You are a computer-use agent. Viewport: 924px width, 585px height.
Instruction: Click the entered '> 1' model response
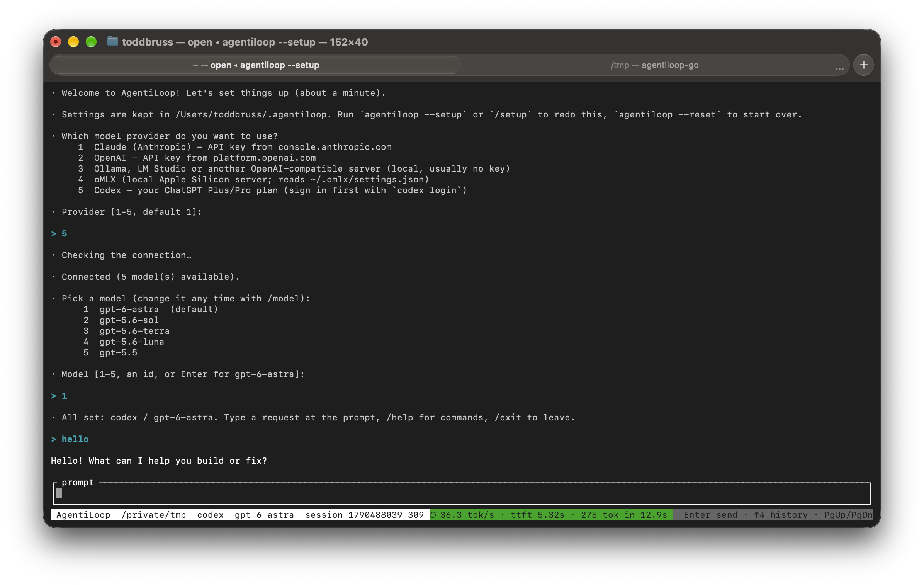click(59, 396)
